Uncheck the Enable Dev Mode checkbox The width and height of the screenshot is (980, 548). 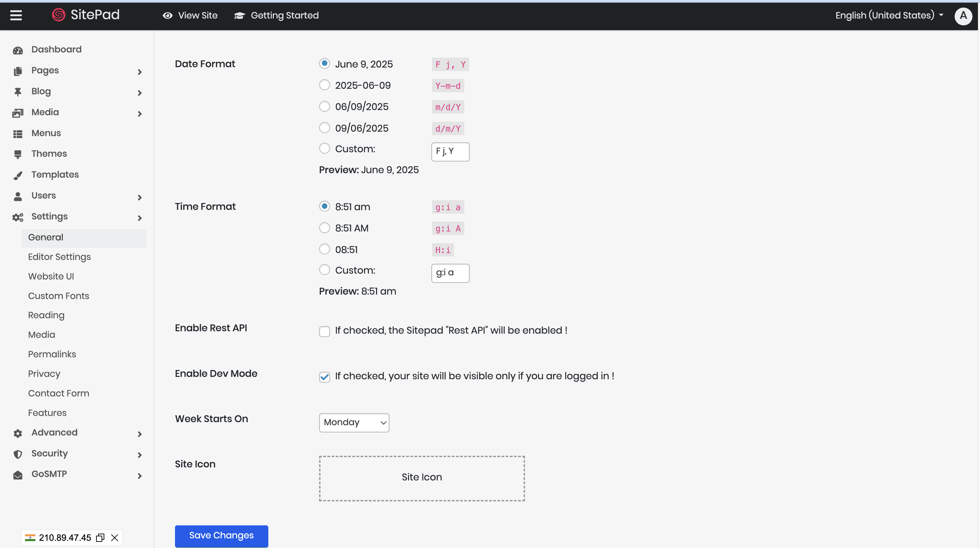(x=324, y=377)
